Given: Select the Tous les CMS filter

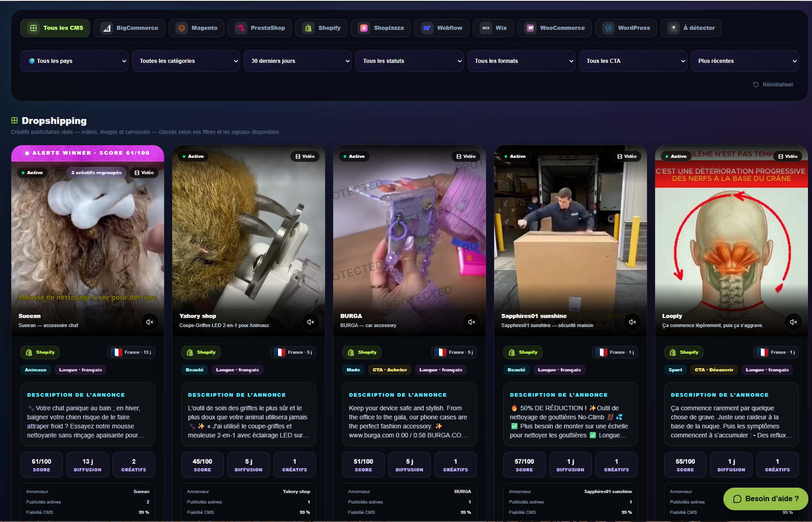Looking at the screenshot, I should (x=55, y=28).
